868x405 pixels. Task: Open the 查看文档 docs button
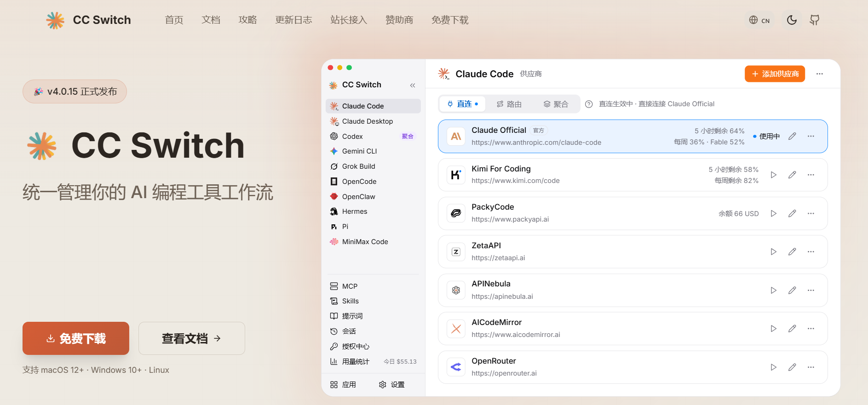[192, 338]
